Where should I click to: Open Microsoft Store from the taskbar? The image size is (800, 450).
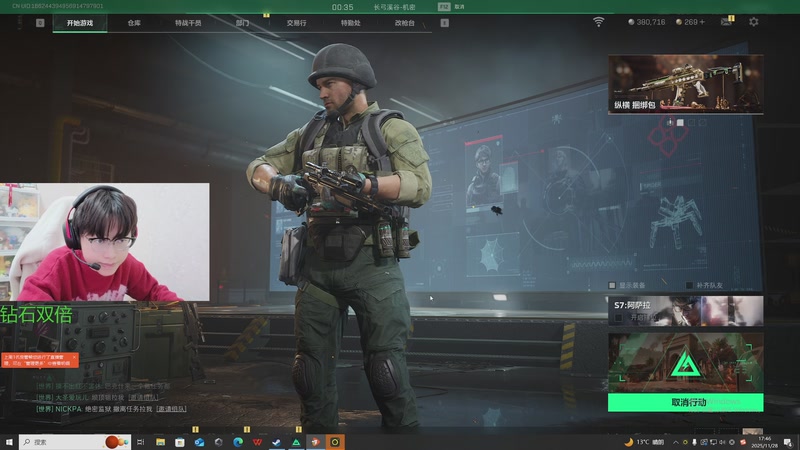point(180,442)
